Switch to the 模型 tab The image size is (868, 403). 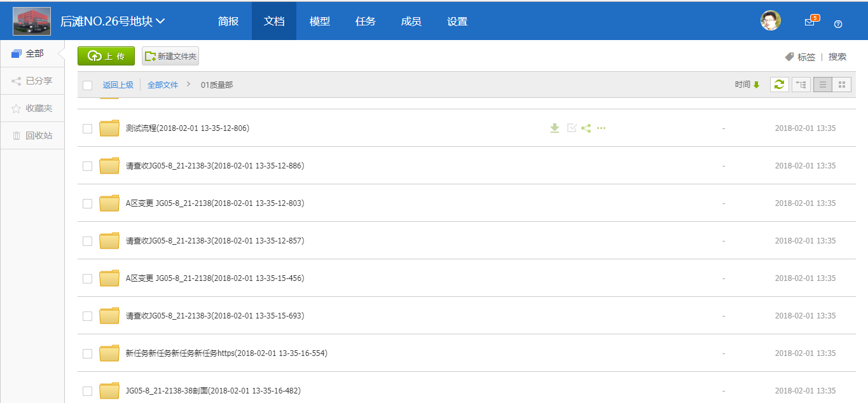pyautogui.click(x=320, y=21)
